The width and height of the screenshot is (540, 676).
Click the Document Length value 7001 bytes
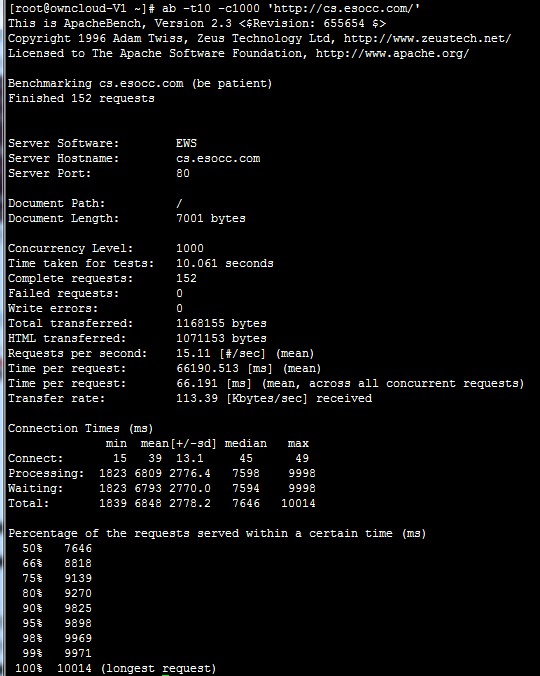click(x=211, y=218)
